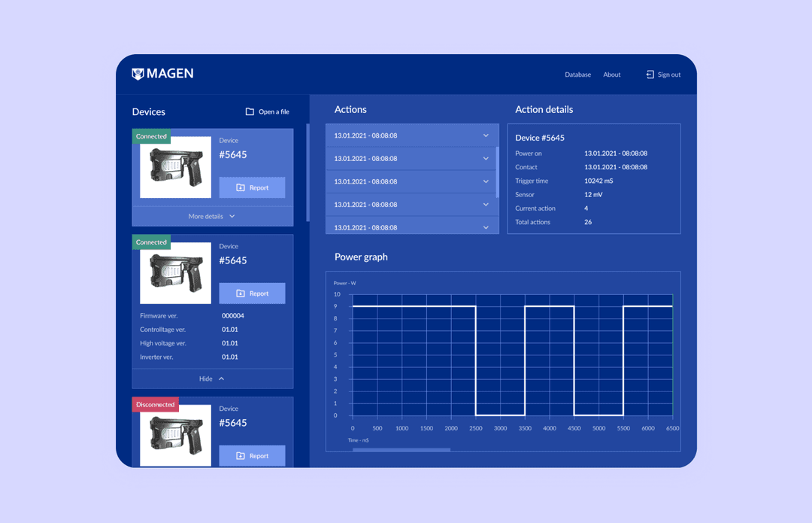Click the download icon on the Disconnected device's Report
The image size is (812, 523).
point(241,455)
